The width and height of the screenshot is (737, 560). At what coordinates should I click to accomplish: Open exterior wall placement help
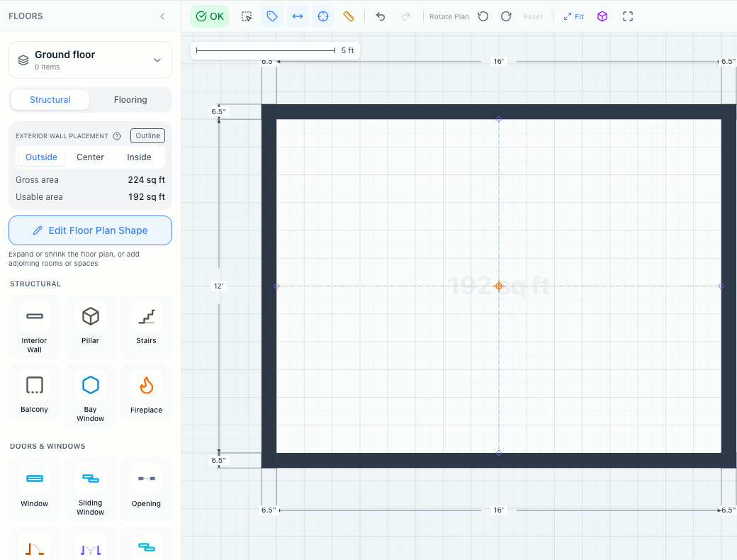(x=117, y=136)
